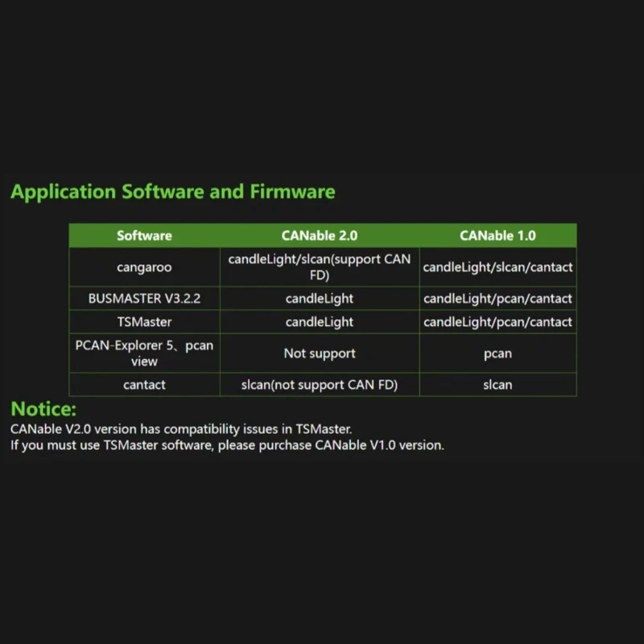The height and width of the screenshot is (644, 644).
Task: Click the cangaroo software row label
Action: tap(144, 267)
